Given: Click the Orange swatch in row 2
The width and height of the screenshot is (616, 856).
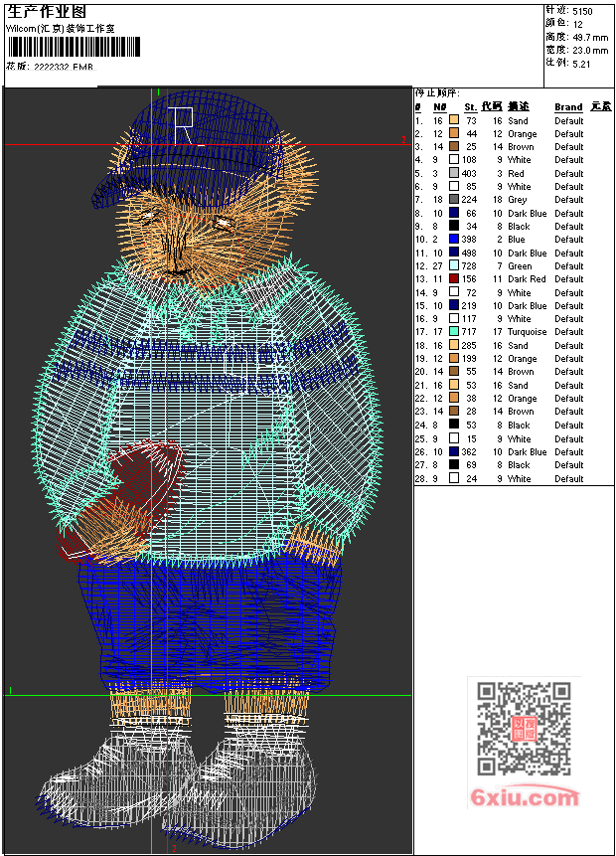Looking at the screenshot, I should [x=454, y=133].
